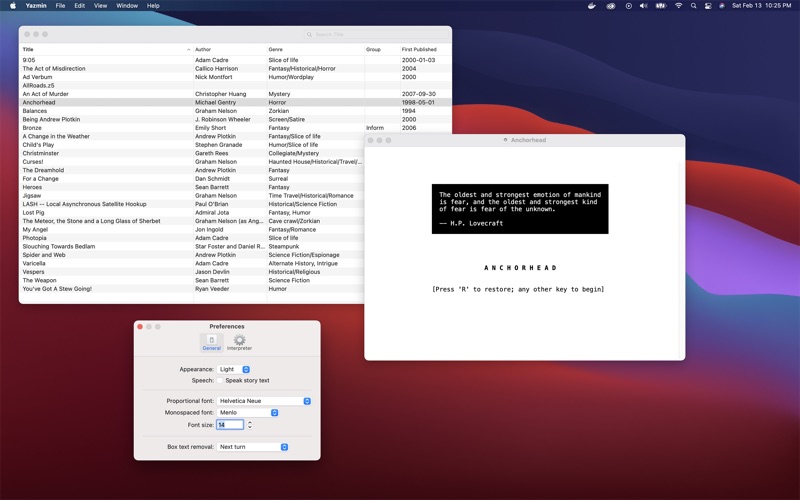The image size is (800, 500).
Task: Select the Vespers row
Action: (192, 272)
